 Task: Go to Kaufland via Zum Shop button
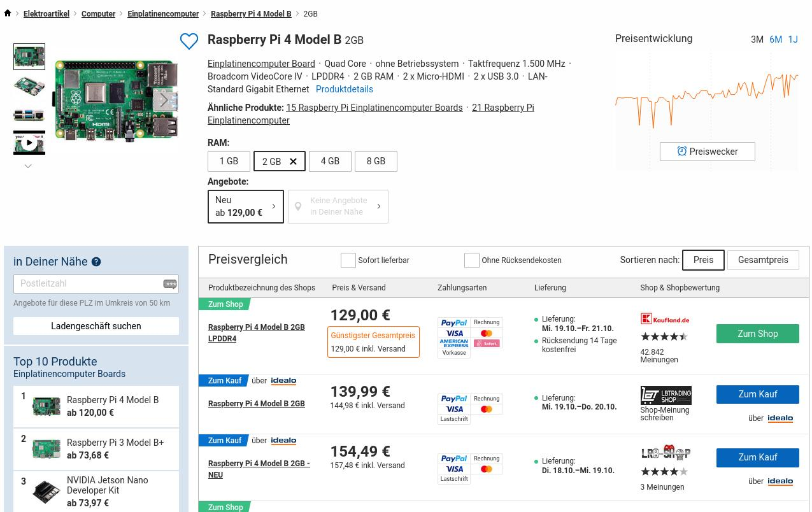pos(757,334)
